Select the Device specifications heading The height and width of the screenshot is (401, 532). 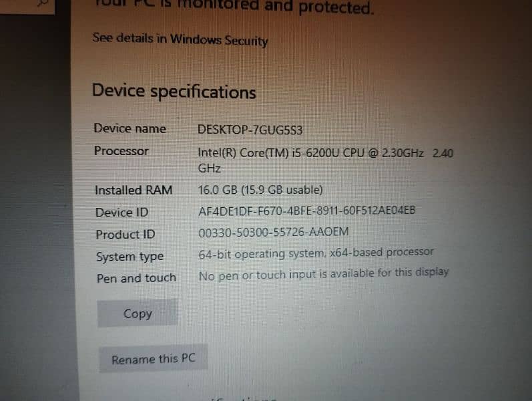click(x=174, y=92)
